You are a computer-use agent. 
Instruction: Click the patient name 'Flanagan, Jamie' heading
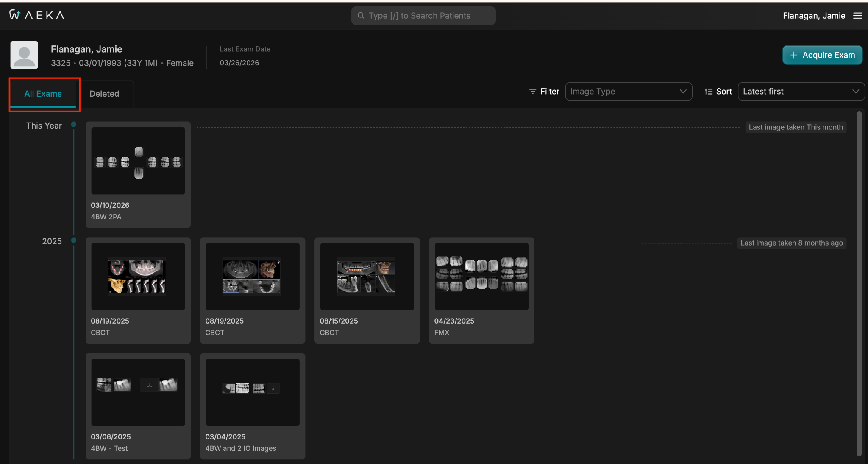[86, 49]
